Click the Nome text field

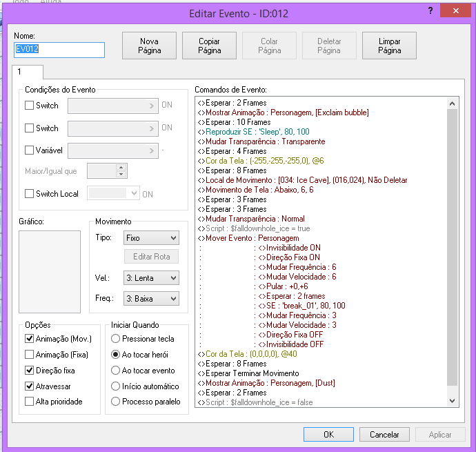[59, 50]
